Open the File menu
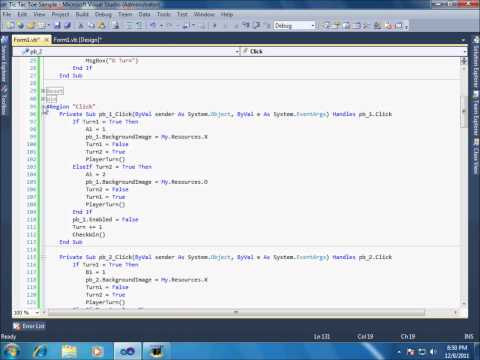This screenshot has width=480, height=360. click(7, 14)
